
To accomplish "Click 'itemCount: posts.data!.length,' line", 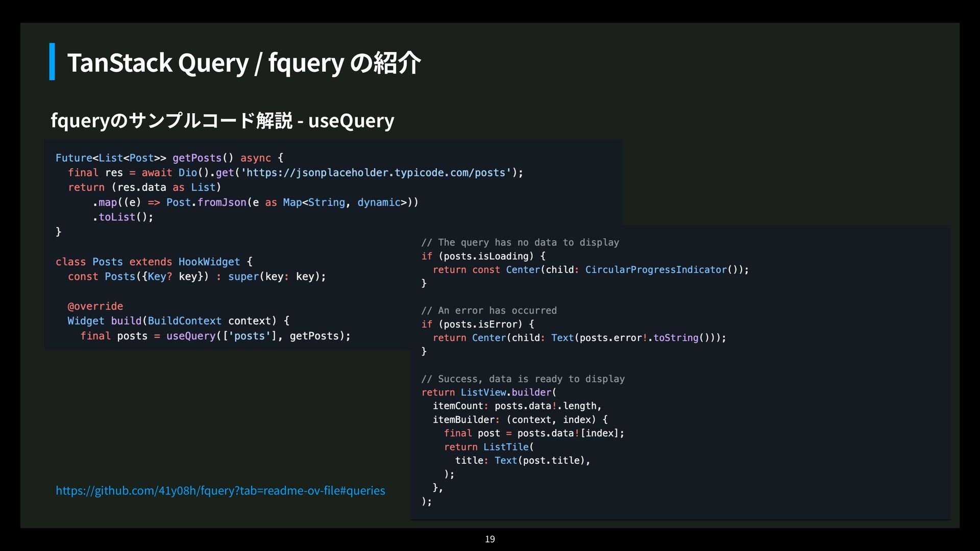I will (x=517, y=406).
